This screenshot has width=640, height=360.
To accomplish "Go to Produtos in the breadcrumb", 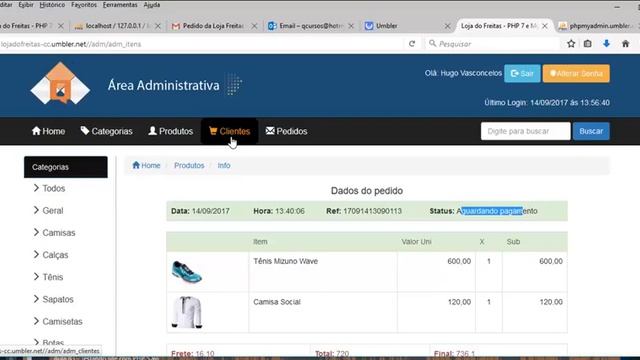I will click(189, 165).
